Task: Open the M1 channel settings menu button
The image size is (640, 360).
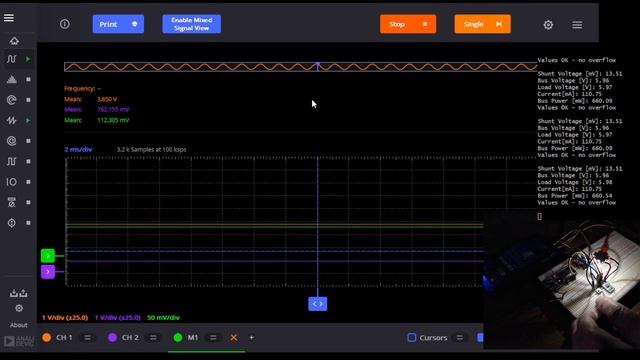Action: tap(213, 338)
